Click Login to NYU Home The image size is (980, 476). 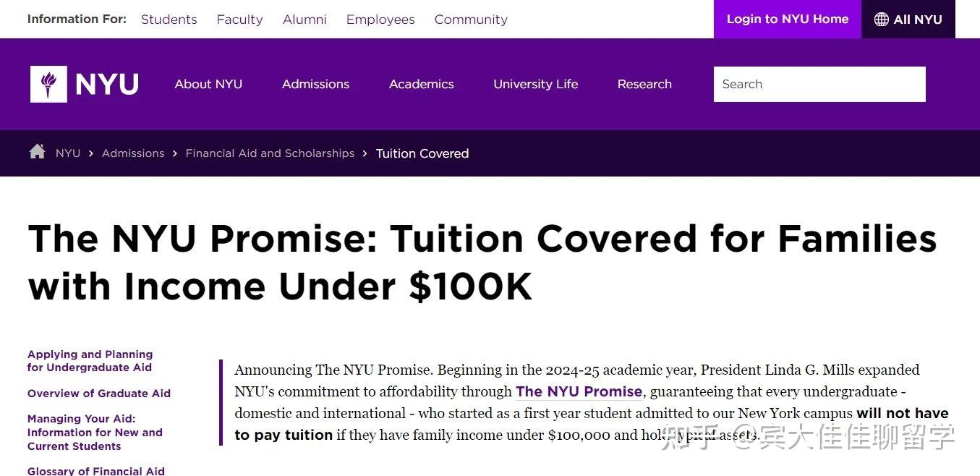click(x=788, y=19)
